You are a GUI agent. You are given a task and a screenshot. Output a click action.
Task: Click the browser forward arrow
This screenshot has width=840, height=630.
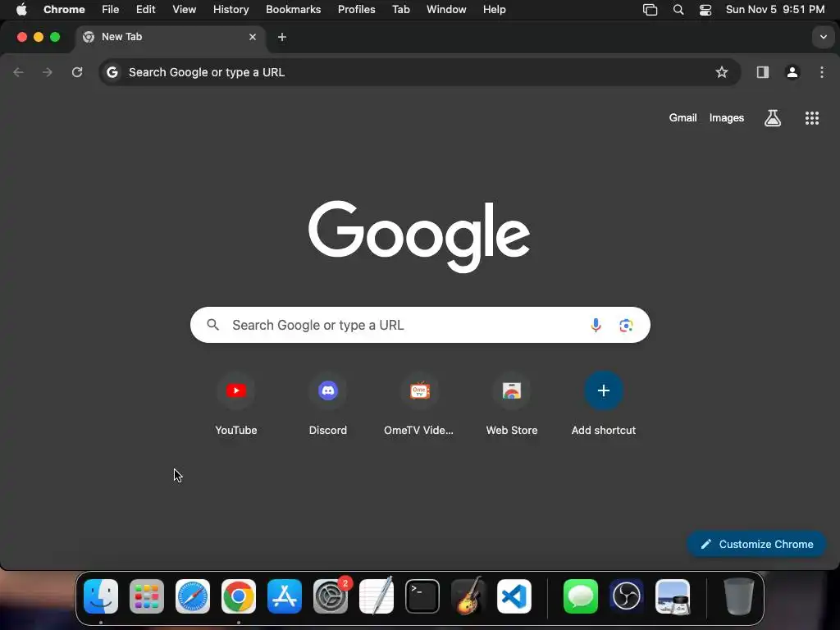(x=48, y=72)
